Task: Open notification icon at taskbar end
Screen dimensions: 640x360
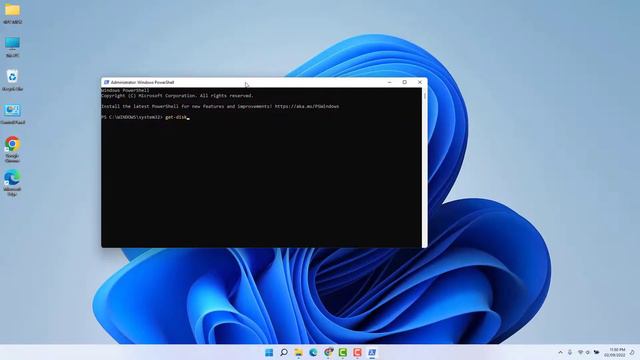Action: [x=632, y=352]
